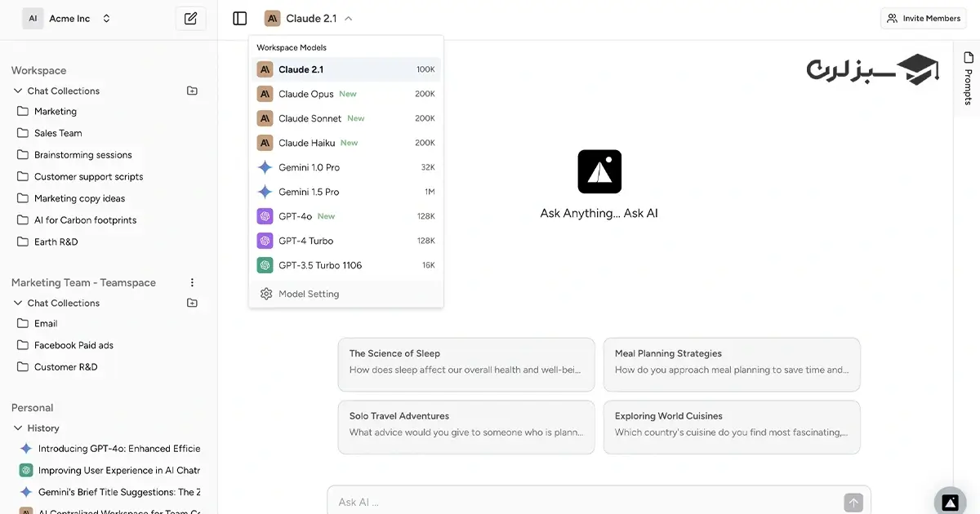Click the Claude Haiku model icon
The width and height of the screenshot is (980, 514).
(x=265, y=143)
